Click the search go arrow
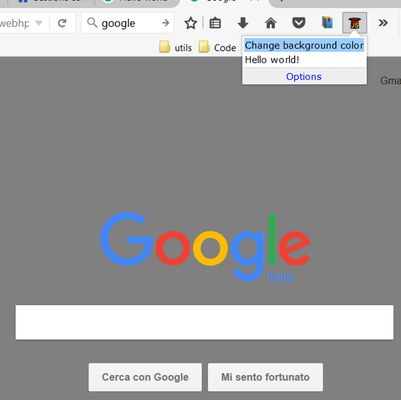Image resolution: width=401 pixels, height=400 pixels. click(165, 23)
